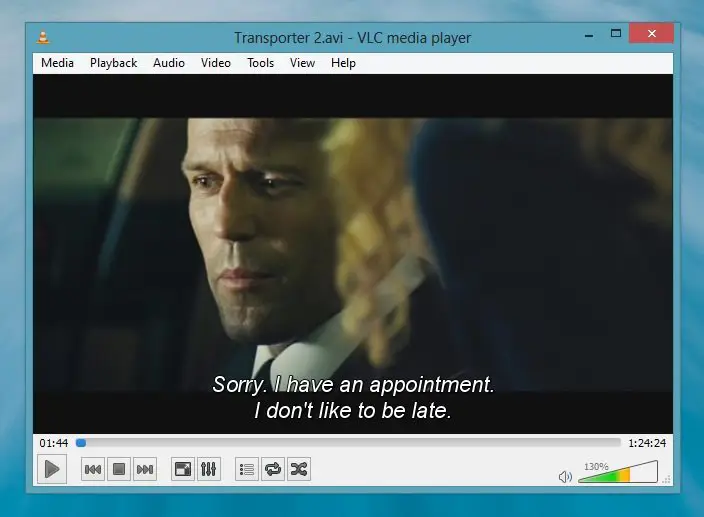Toggle random shuffle playback

point(299,469)
